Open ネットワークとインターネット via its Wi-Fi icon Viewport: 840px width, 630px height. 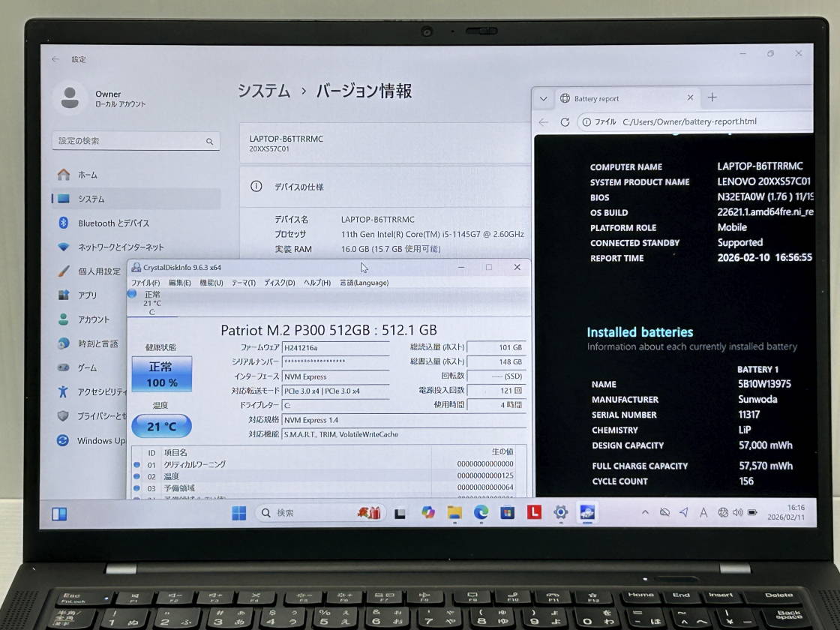click(64, 247)
